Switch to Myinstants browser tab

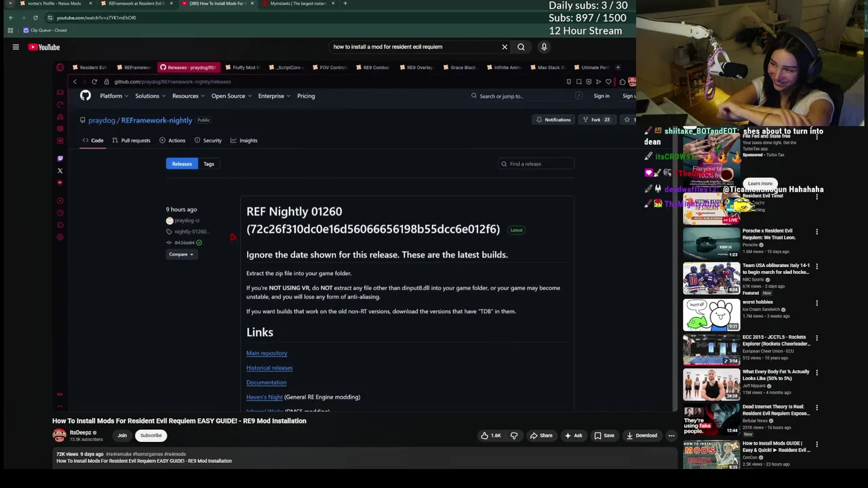point(298,3)
